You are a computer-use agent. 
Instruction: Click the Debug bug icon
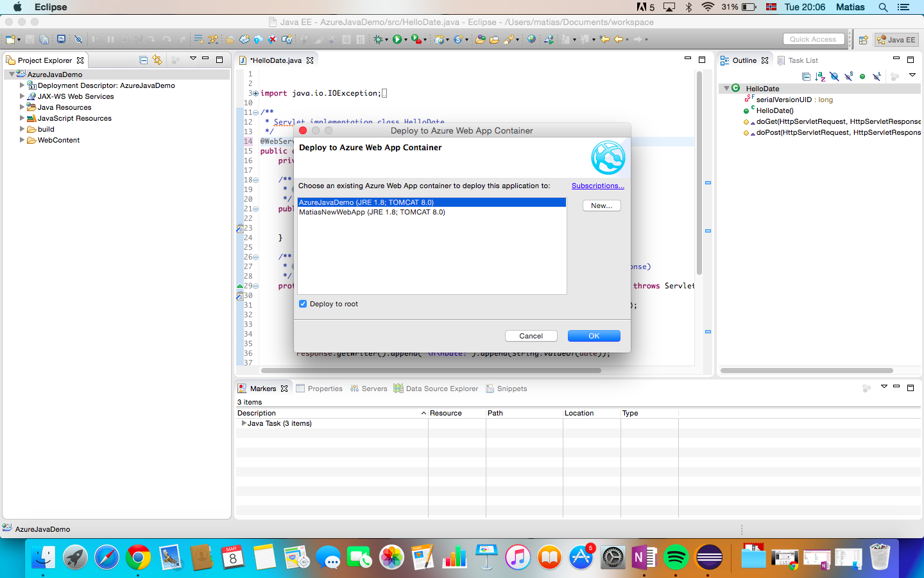[x=379, y=39]
